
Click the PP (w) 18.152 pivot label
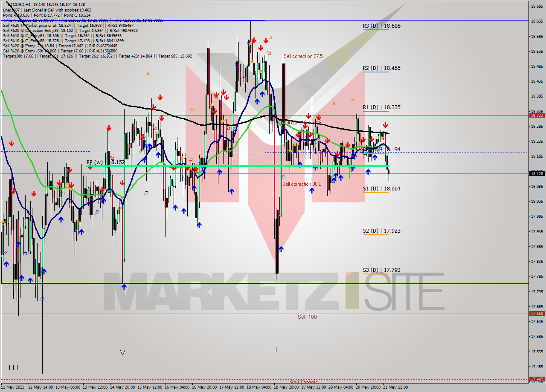pos(105,162)
